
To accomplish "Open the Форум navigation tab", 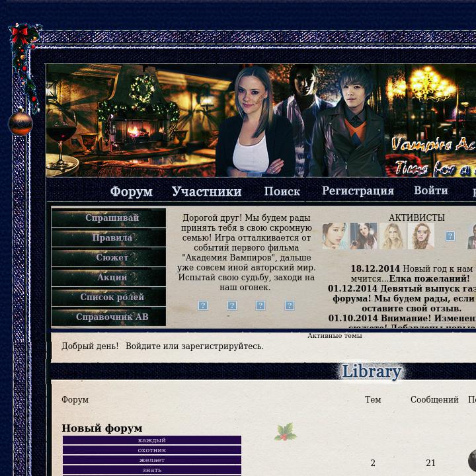I will [131, 192].
